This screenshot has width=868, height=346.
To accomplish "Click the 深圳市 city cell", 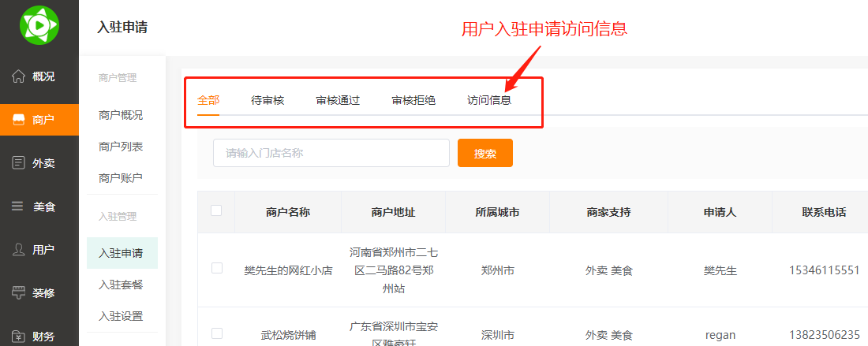I will (498, 336).
